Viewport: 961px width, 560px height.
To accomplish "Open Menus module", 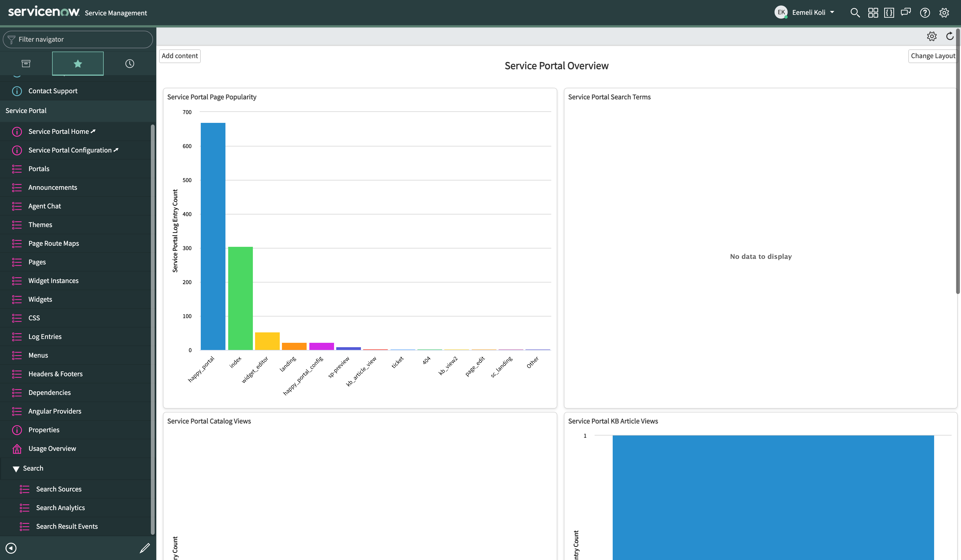I will click(38, 356).
